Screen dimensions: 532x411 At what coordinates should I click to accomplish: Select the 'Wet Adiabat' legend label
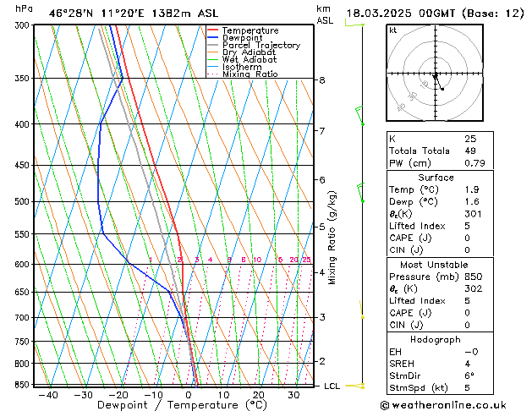[250, 59]
